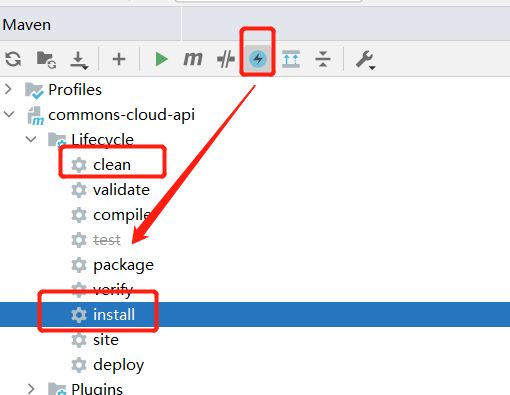Image resolution: width=510 pixels, height=395 pixels.
Task: Click the gear icon beside test
Action: pos(79,240)
